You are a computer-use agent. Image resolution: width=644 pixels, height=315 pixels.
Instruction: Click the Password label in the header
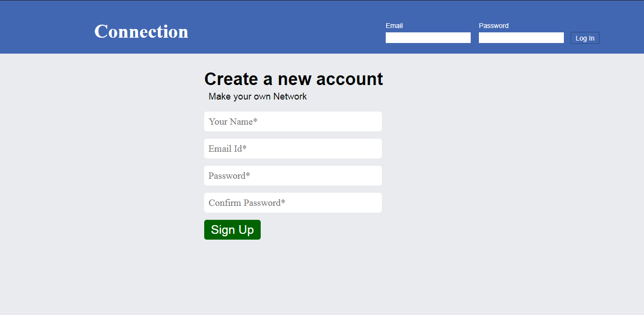493,26
